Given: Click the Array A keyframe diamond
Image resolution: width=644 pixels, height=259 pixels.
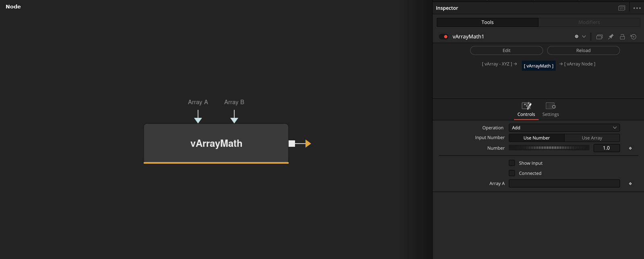Looking at the screenshot, I should tap(630, 183).
